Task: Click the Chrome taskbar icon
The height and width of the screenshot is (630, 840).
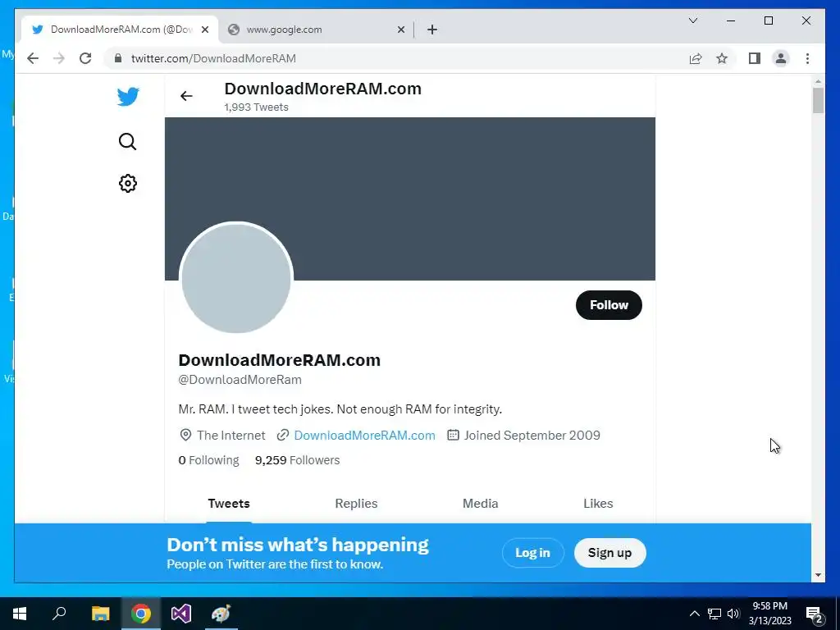Action: click(x=141, y=614)
